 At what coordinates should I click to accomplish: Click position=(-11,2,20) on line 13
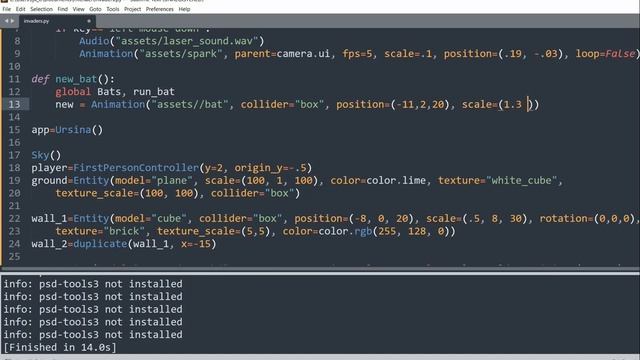[x=393, y=104]
